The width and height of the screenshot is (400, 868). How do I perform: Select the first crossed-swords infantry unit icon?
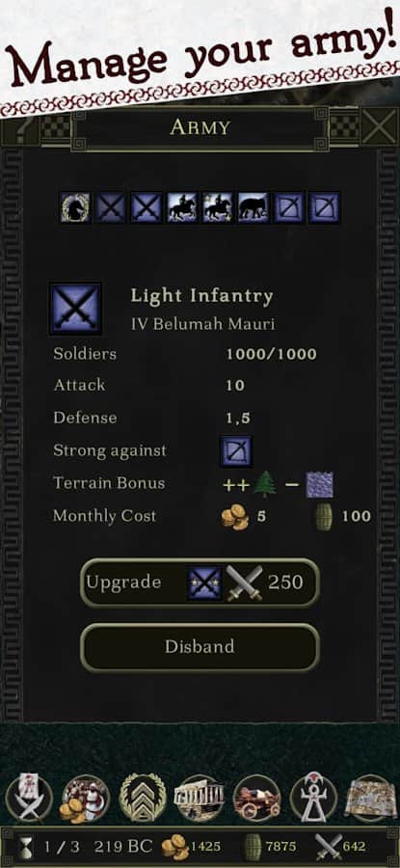pos(111,207)
